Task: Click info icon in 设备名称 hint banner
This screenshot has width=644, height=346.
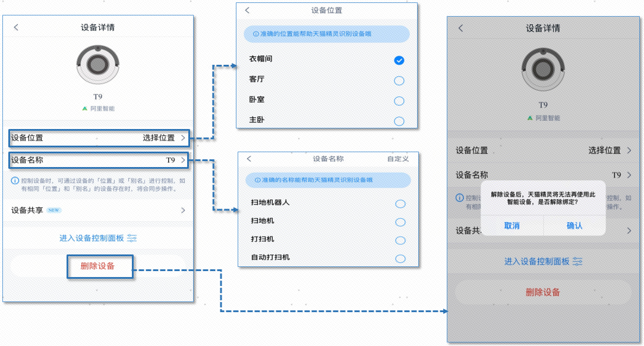Action: 257,180
